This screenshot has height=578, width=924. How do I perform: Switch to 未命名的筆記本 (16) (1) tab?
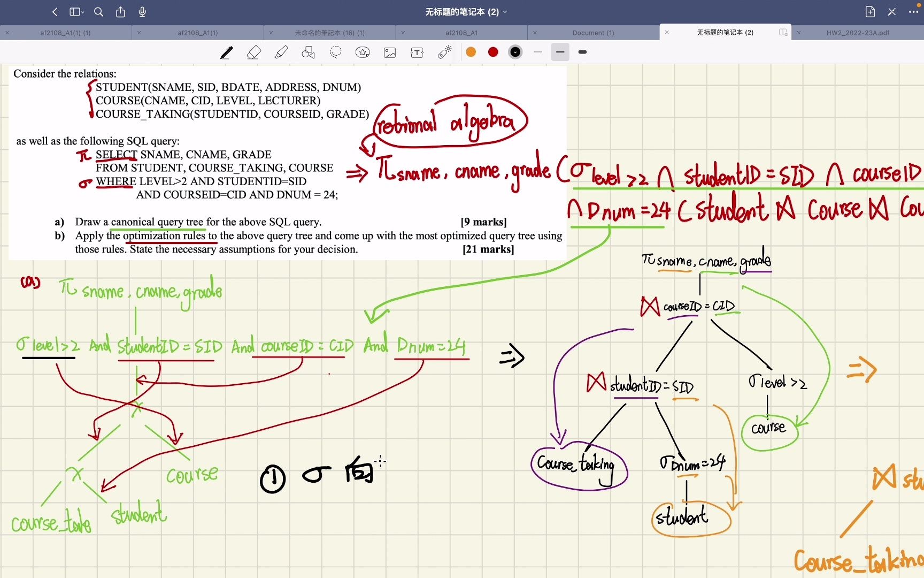330,33
